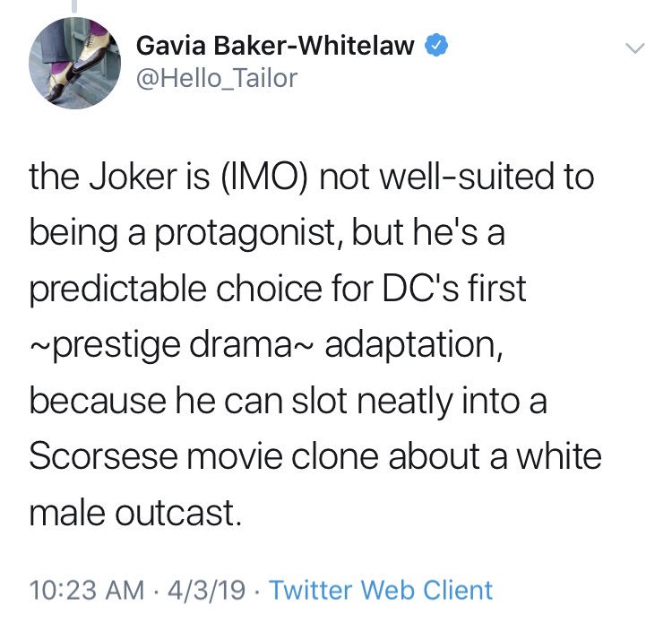Screen dimensions: 672x632
Task: Click the word adaptation in tweet
Action: click(414, 346)
